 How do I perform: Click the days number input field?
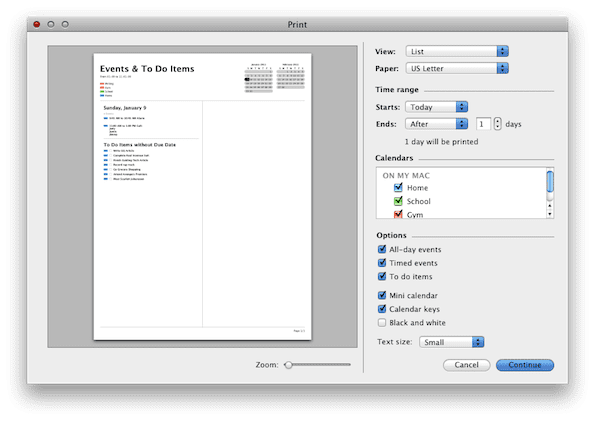pyautogui.click(x=483, y=124)
